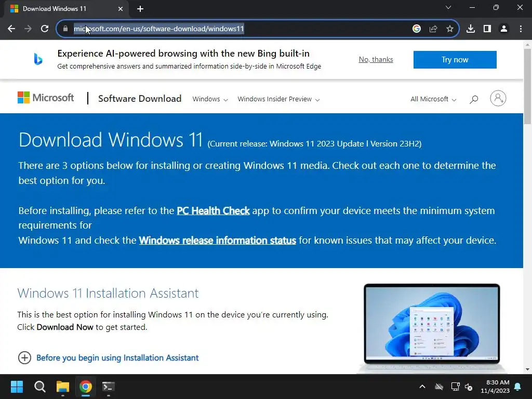This screenshot has height=399, width=532.
Task: Click the Windows 11 laptop image
Action: 432,327
